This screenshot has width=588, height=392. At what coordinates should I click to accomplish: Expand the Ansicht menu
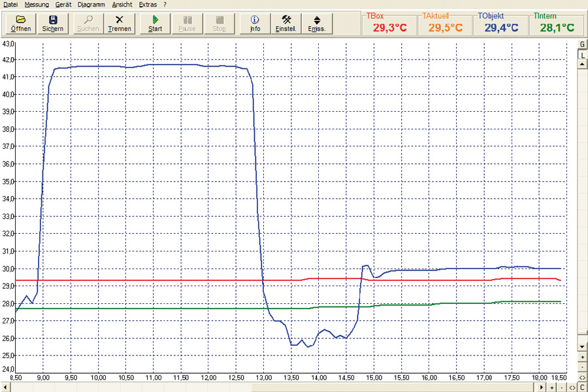(x=122, y=4)
